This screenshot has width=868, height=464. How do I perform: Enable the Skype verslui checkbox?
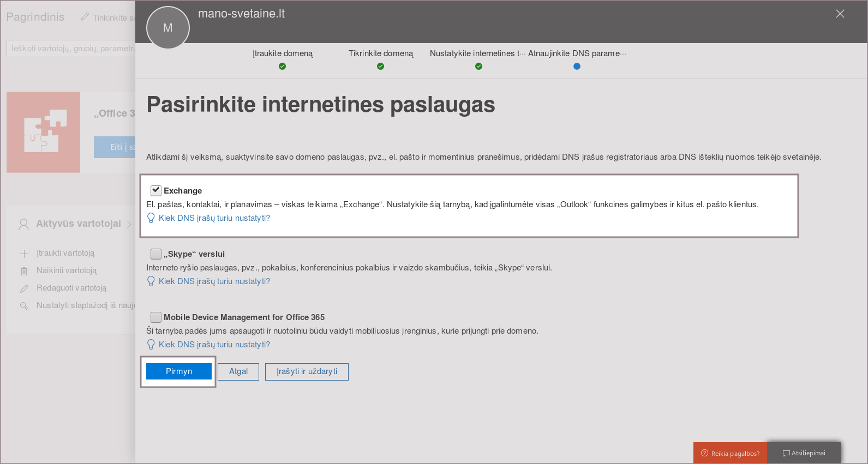point(156,254)
